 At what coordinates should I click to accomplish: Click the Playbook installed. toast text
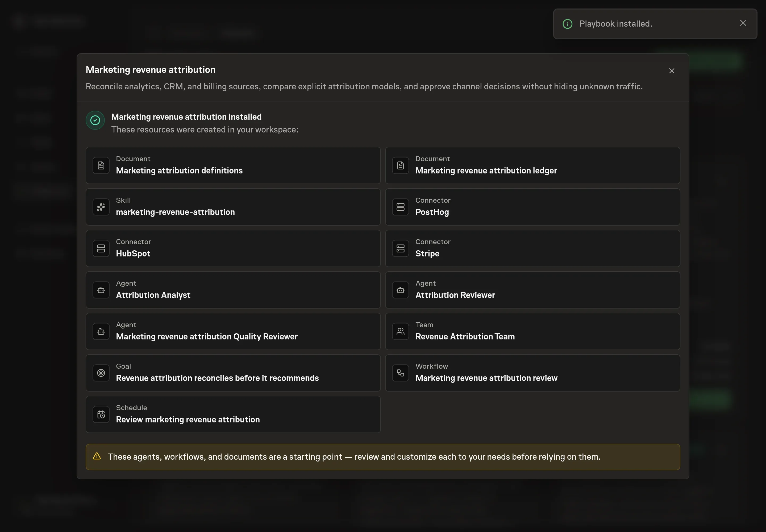(616, 24)
